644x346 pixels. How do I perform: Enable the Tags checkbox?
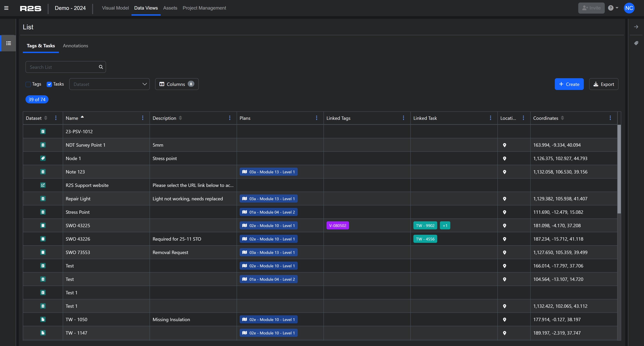click(x=28, y=84)
